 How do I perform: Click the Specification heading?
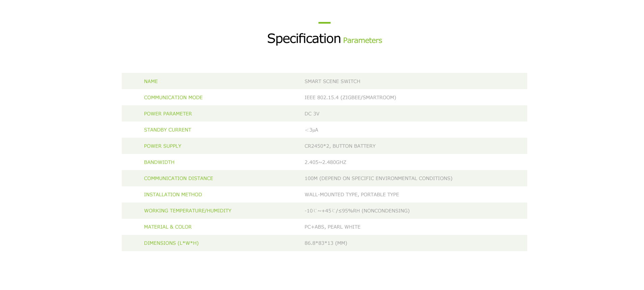(304, 38)
